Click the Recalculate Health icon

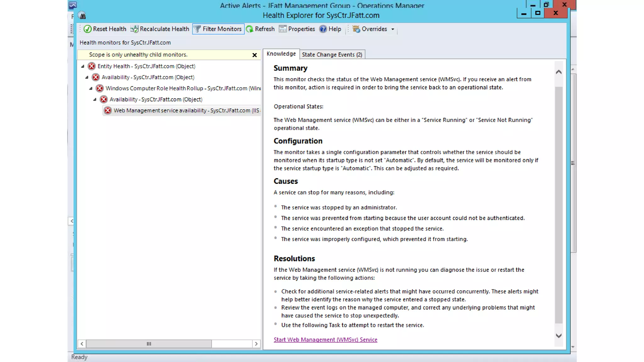134,29
